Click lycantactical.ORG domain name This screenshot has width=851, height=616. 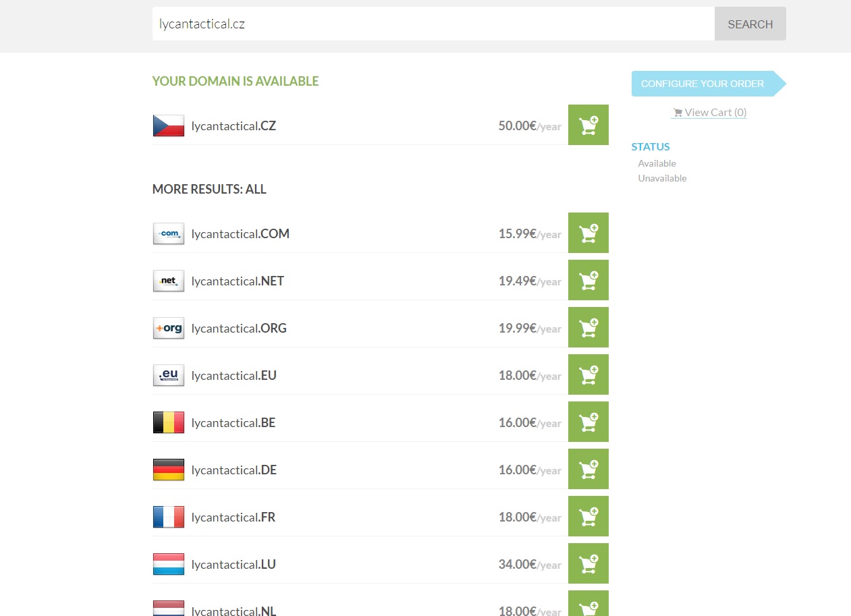click(239, 328)
